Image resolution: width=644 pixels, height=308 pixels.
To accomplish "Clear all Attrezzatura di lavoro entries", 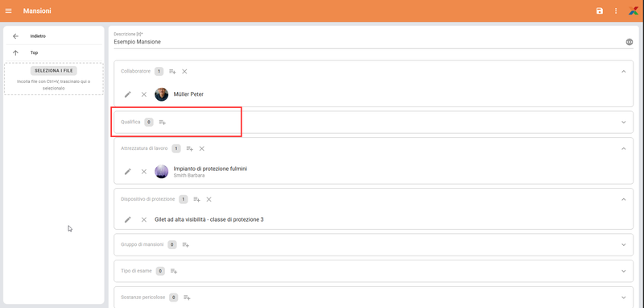I will [202, 148].
